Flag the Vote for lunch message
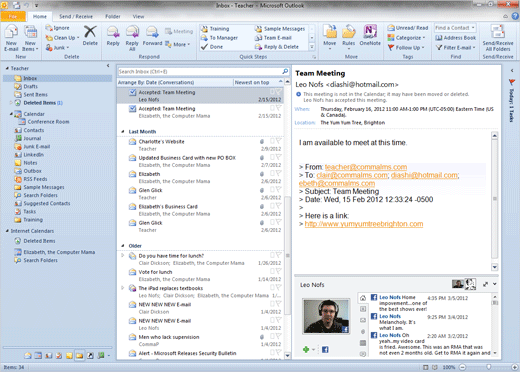520x372 pixels. click(x=279, y=271)
